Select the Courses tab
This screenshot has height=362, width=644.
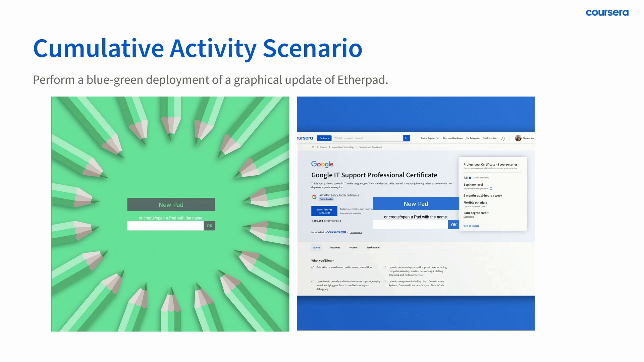(353, 248)
